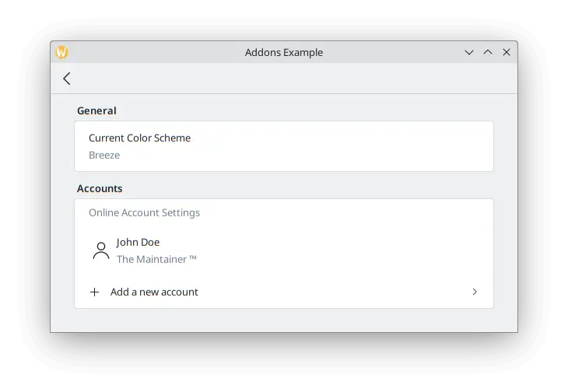The width and height of the screenshot is (568, 392).
Task: Click the back arrow in the toolbar
Action: 67,79
